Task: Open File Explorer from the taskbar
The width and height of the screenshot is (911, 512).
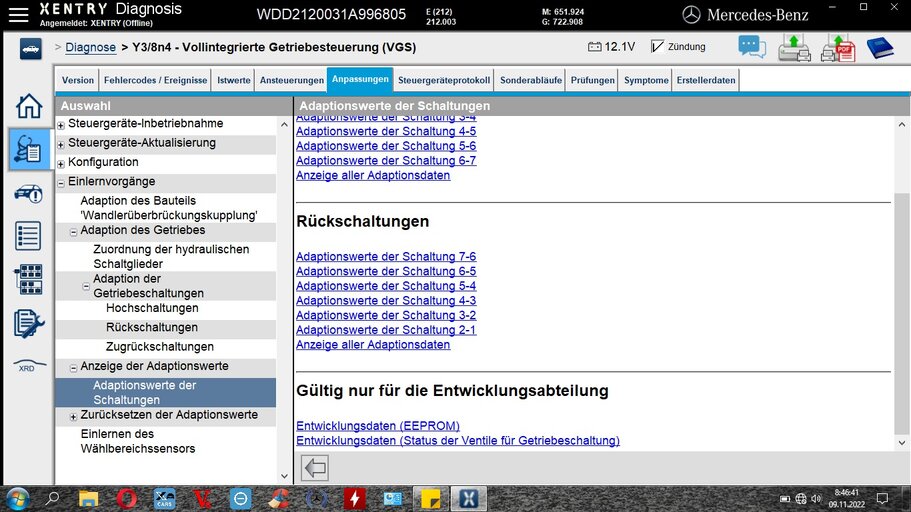Action: point(88,499)
